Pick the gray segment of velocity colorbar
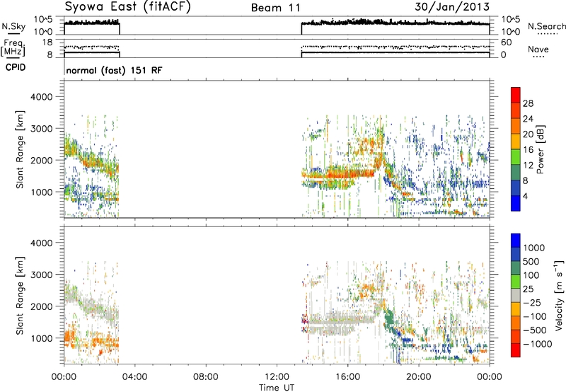The height and width of the screenshot is (392, 566). click(516, 296)
